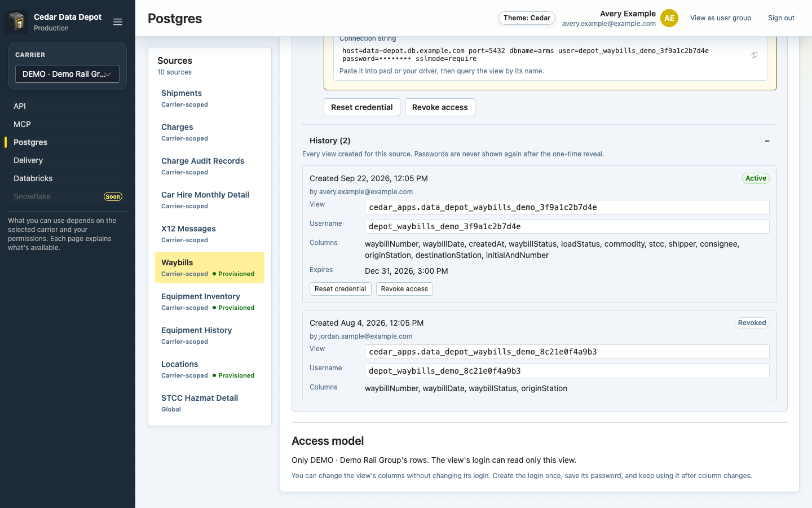Select the Locations source

coord(210,369)
